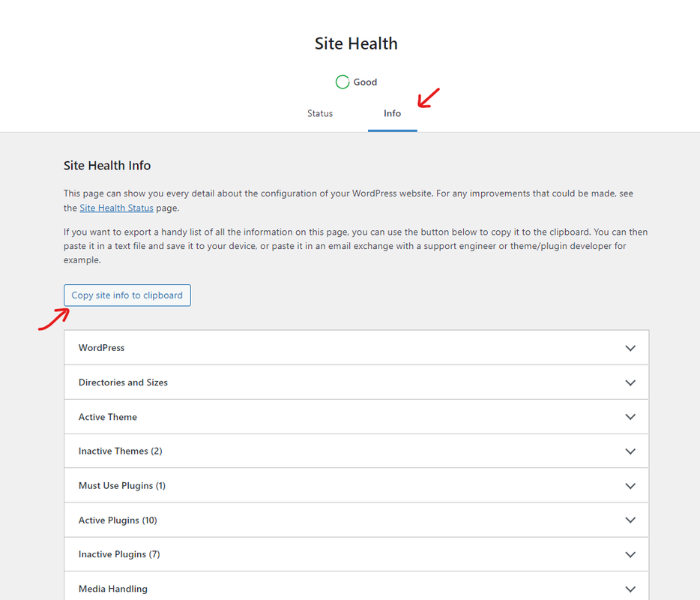Screen dimensions: 700x600
Task: Click the Inactive Plugins (7) title
Action: pos(119,554)
